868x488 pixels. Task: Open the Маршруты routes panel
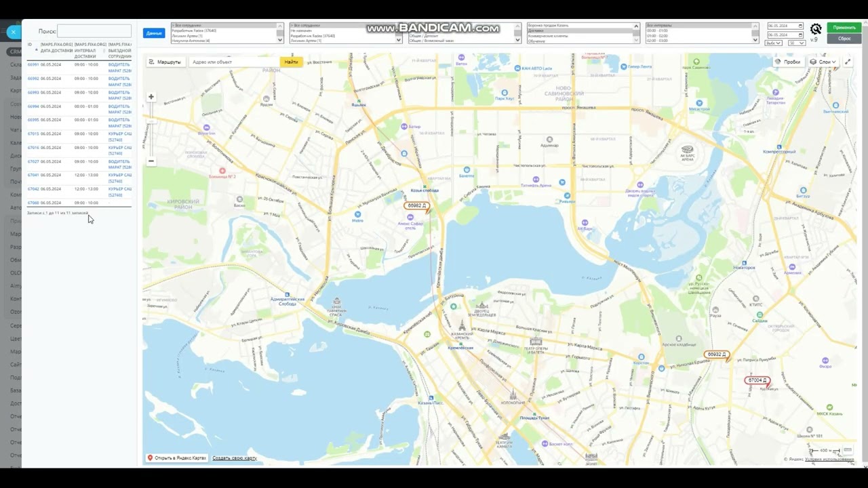point(165,62)
